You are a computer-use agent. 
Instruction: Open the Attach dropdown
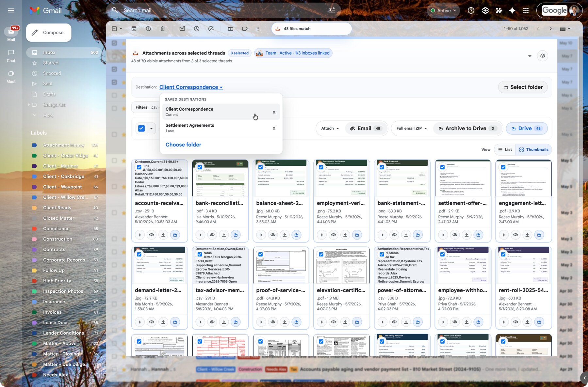click(330, 129)
